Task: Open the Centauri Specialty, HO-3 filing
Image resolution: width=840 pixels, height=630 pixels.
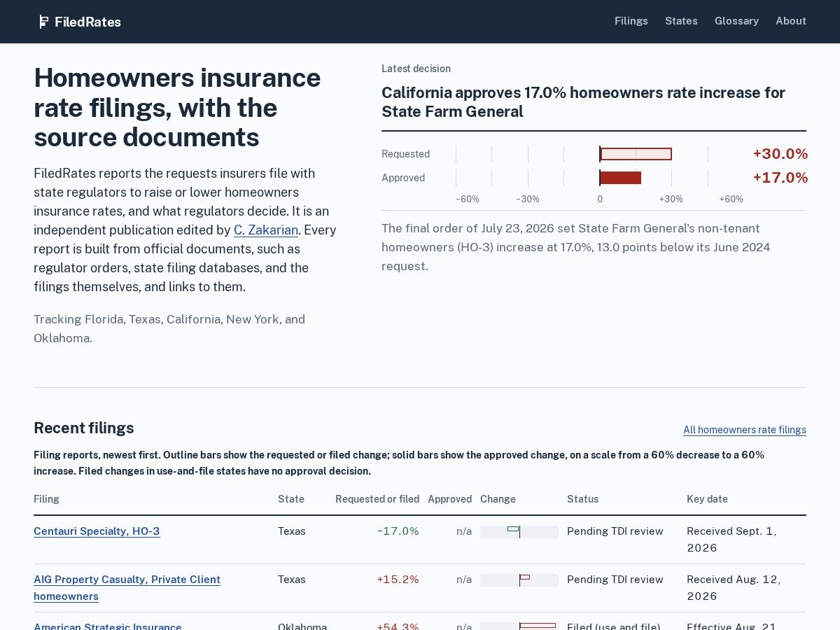Action: [x=97, y=531]
